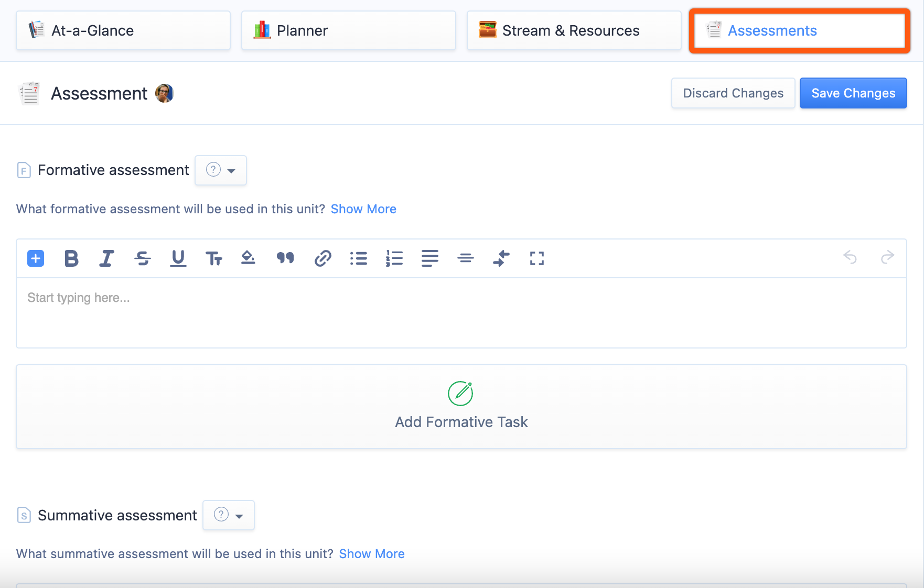924x588 pixels.
Task: Switch to the Planner tab
Action: tap(348, 31)
